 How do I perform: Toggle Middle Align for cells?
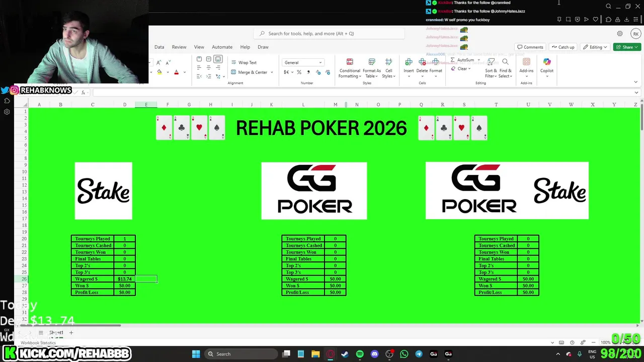coord(208,59)
